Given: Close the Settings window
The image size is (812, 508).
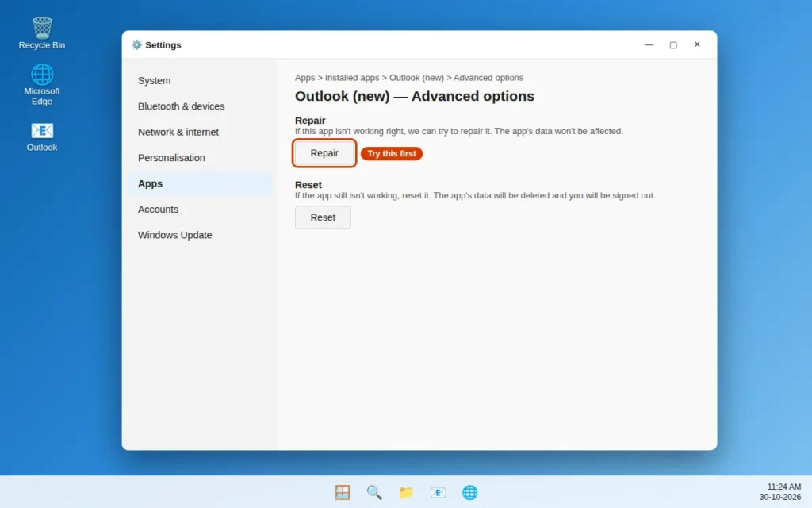Looking at the screenshot, I should tap(697, 44).
